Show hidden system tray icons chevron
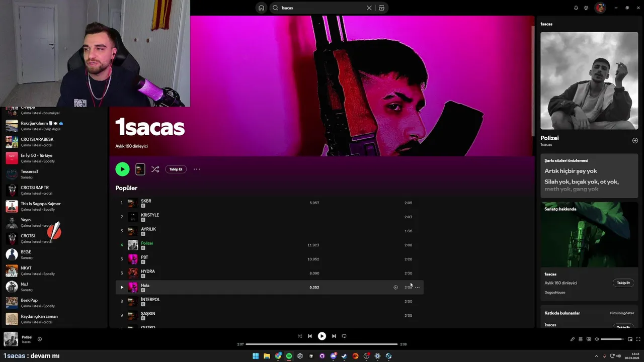Image resolution: width=644 pixels, height=362 pixels. click(596, 356)
